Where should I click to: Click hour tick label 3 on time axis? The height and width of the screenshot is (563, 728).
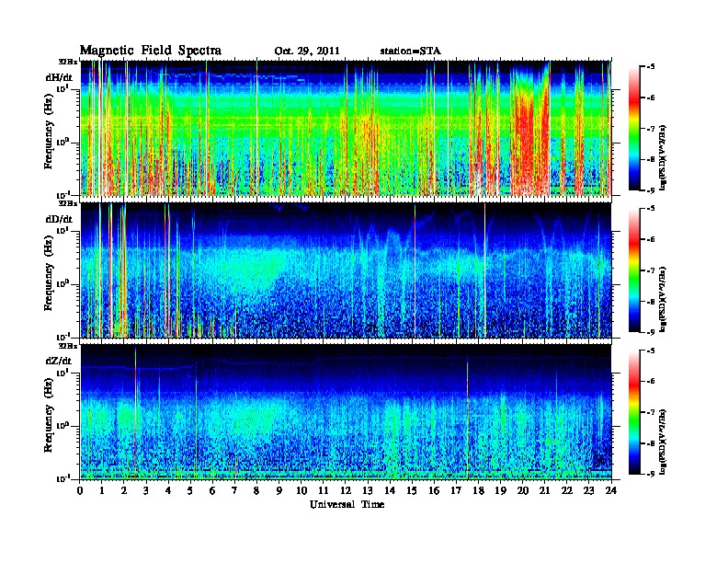click(x=146, y=490)
